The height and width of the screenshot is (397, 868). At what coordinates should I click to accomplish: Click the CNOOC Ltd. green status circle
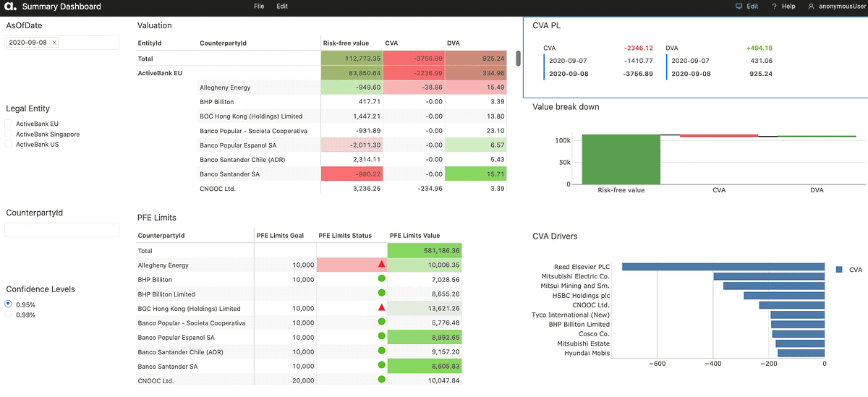pyautogui.click(x=381, y=380)
